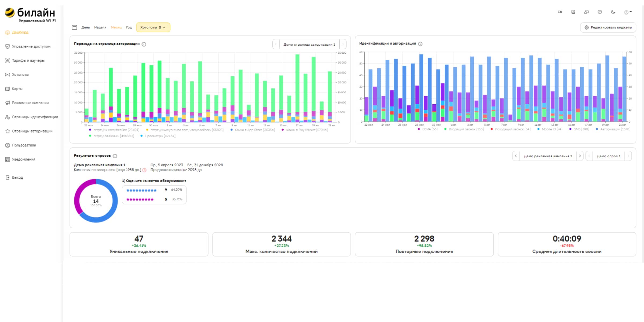Toggle Просмотры [42434] legend series
Image resolution: width=644 pixels, height=322 pixels.
point(158,136)
